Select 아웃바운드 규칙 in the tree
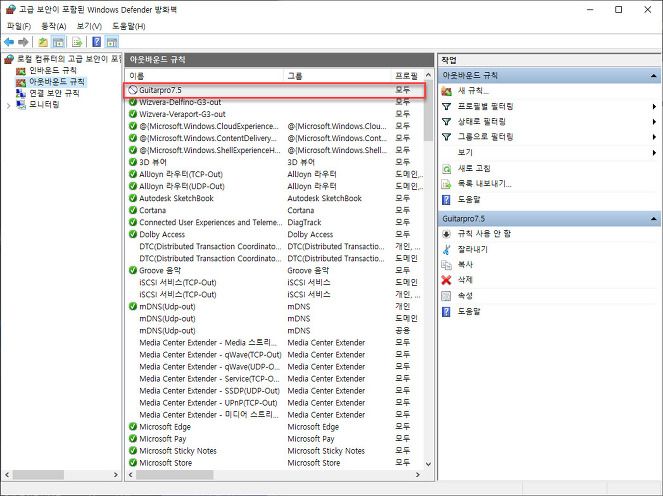 pos(57,82)
